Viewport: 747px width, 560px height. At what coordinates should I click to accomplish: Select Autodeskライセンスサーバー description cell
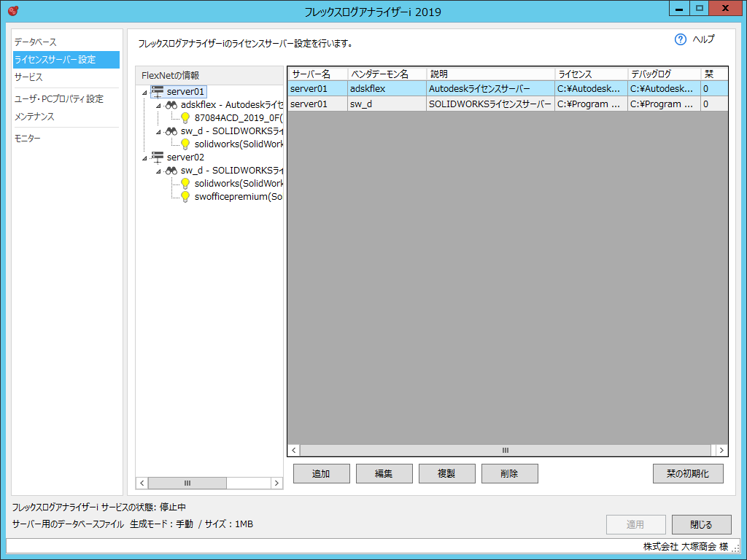[x=491, y=88]
